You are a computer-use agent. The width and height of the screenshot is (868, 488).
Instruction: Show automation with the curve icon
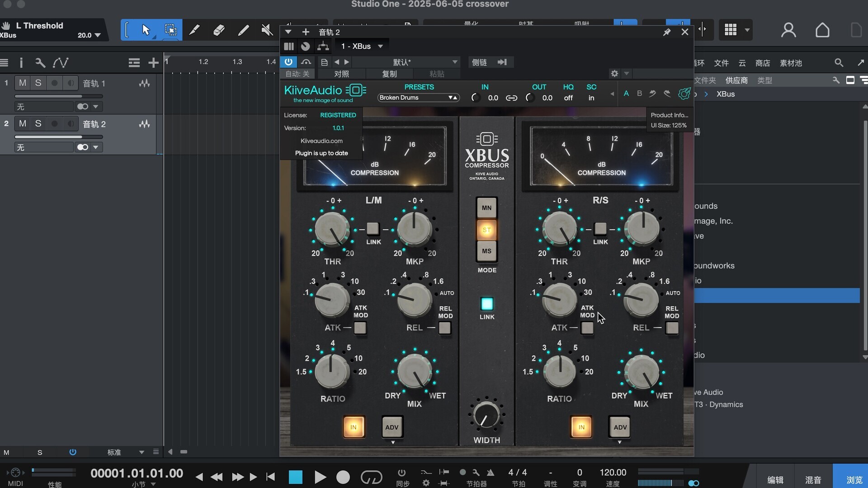point(61,63)
